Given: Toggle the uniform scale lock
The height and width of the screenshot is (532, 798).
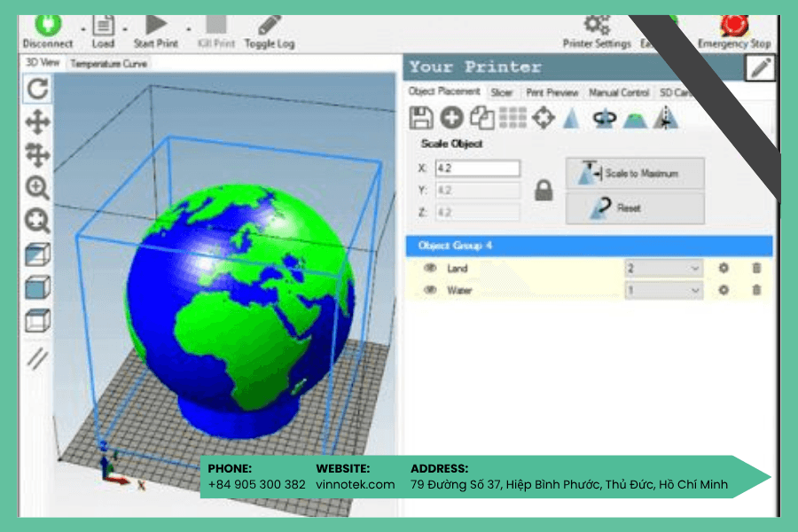Looking at the screenshot, I should 544,191.
